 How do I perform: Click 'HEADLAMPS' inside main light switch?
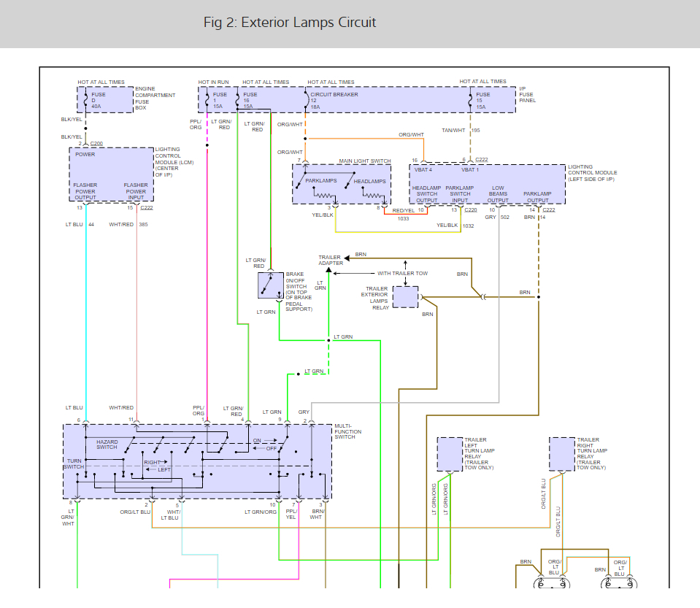coord(369,181)
